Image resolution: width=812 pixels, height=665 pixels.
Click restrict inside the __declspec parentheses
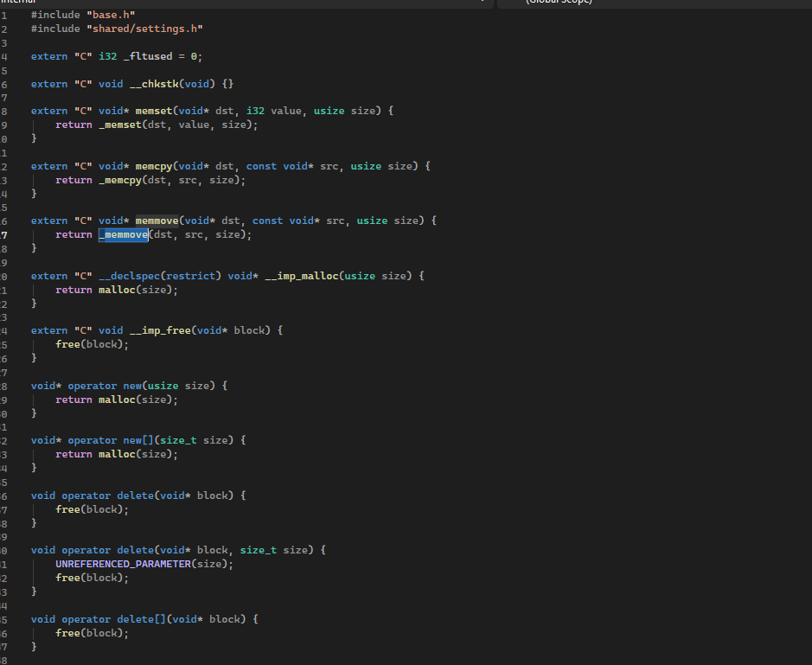[x=190, y=276]
